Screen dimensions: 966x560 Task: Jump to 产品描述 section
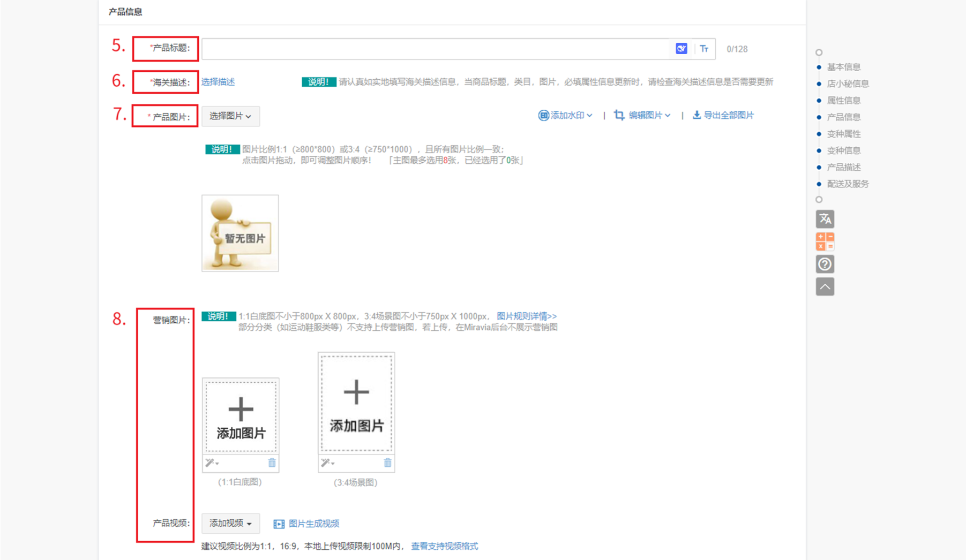844,167
